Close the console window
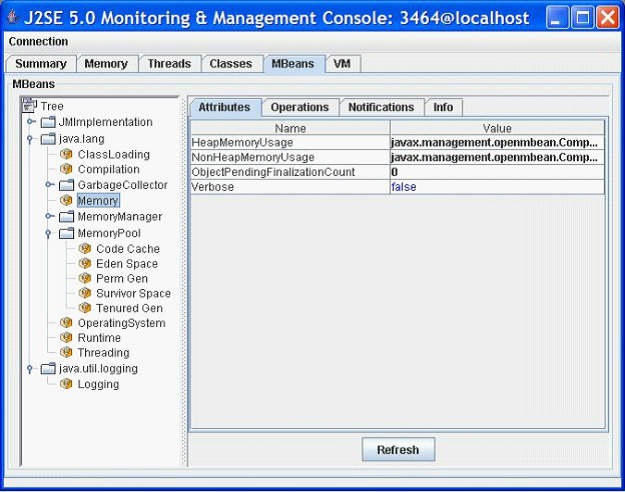The width and height of the screenshot is (625, 492). coord(607,18)
